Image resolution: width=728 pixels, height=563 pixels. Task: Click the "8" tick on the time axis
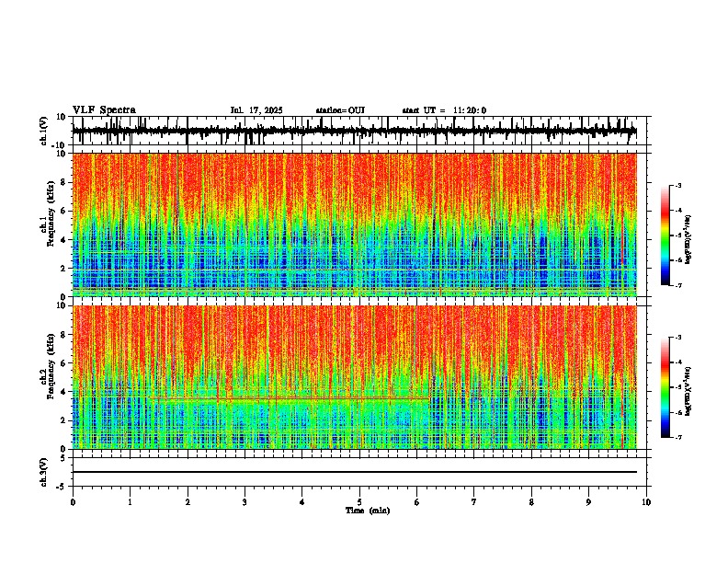pos(531,502)
